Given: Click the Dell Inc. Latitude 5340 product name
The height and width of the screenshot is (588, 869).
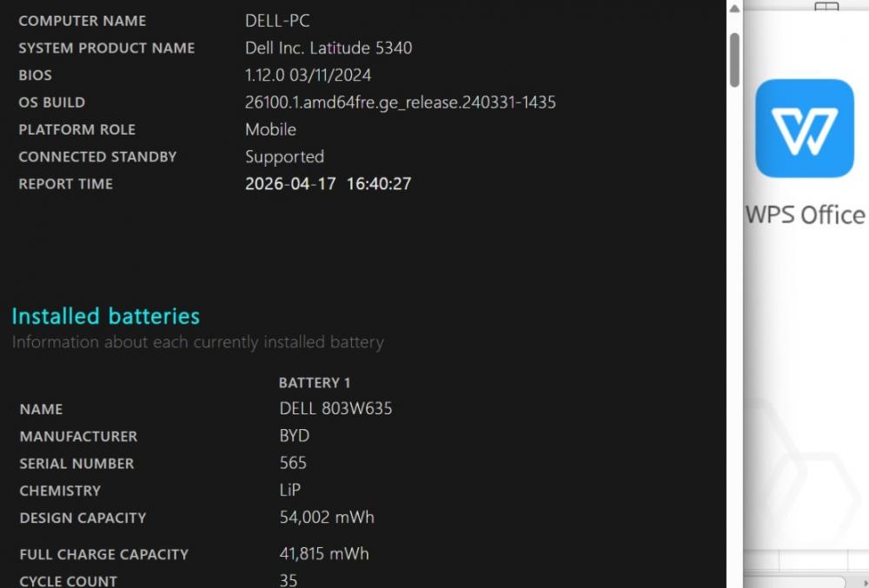Looking at the screenshot, I should (328, 48).
